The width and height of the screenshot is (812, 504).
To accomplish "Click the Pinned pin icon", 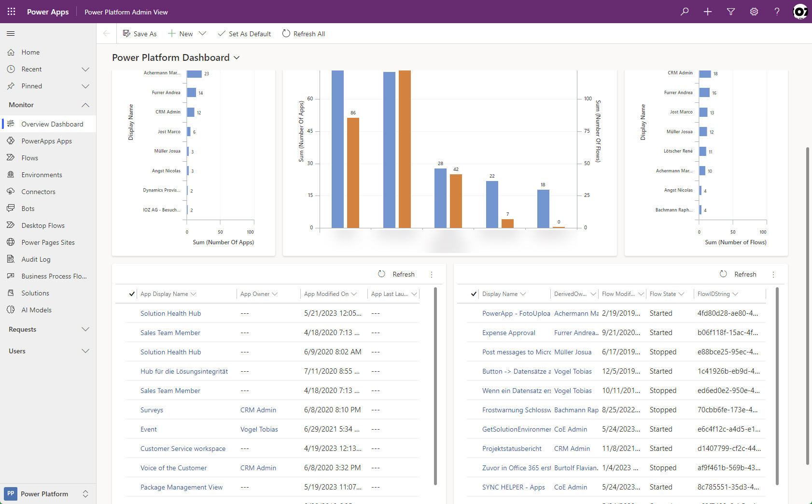I will 11,86.
